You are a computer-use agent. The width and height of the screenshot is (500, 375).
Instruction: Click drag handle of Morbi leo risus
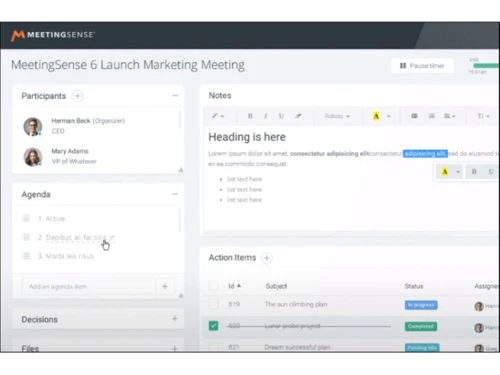[x=26, y=256]
